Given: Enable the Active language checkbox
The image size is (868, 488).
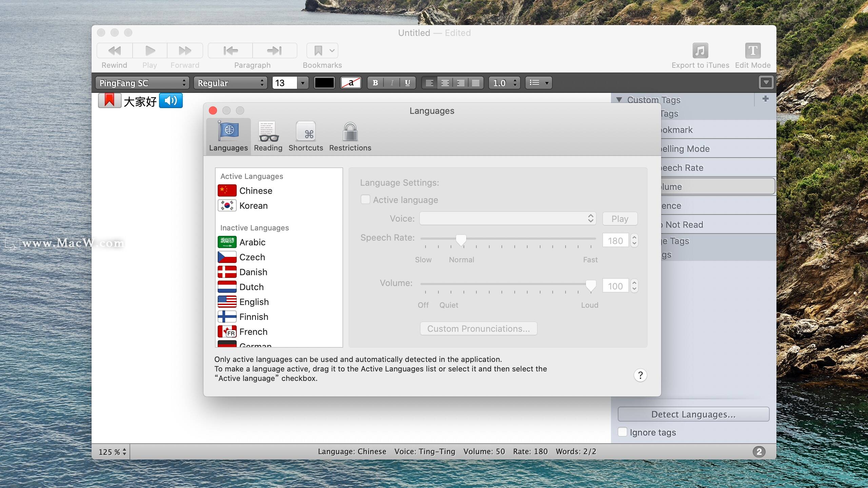Looking at the screenshot, I should [365, 199].
